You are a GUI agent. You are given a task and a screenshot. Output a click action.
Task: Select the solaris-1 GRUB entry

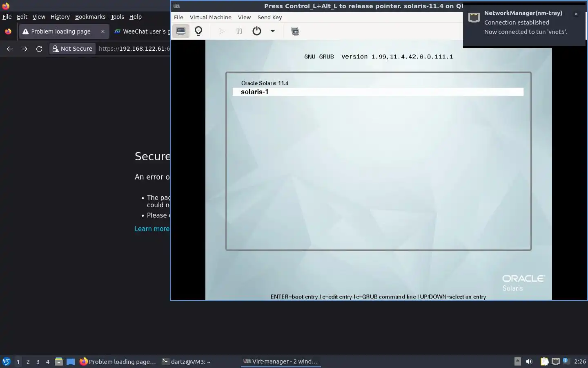click(x=378, y=92)
